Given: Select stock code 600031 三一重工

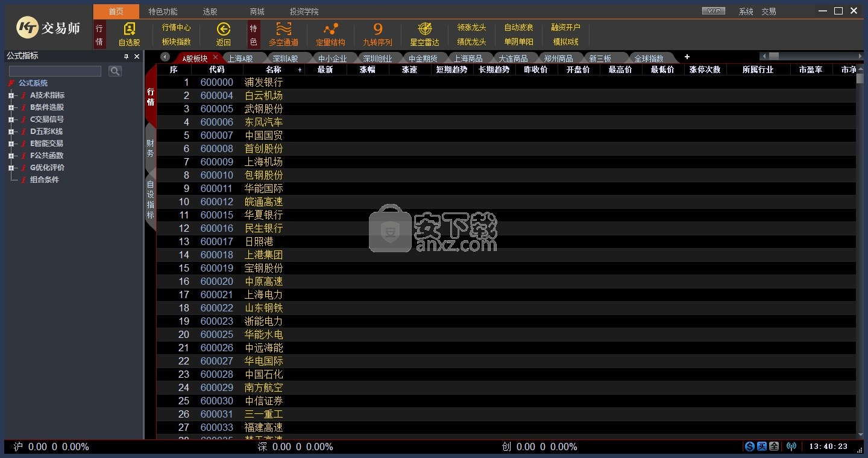Looking at the screenshot, I should [x=506, y=415].
